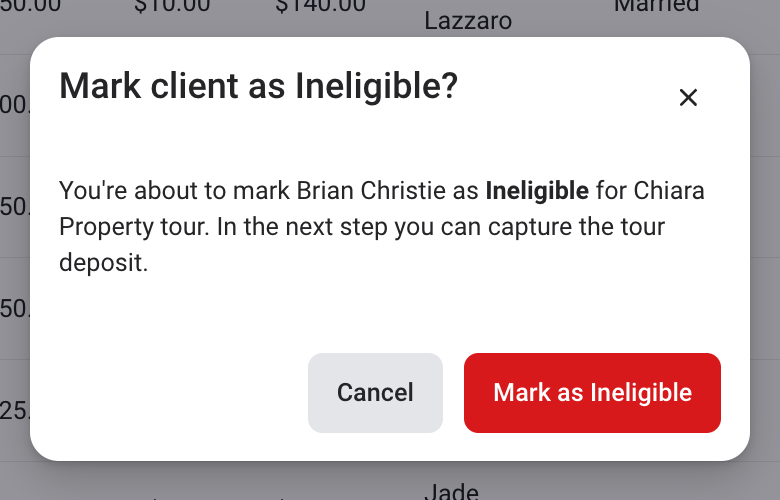Click the "$10.00" amount in the top row
This screenshot has width=780, height=500.
[172, 6]
